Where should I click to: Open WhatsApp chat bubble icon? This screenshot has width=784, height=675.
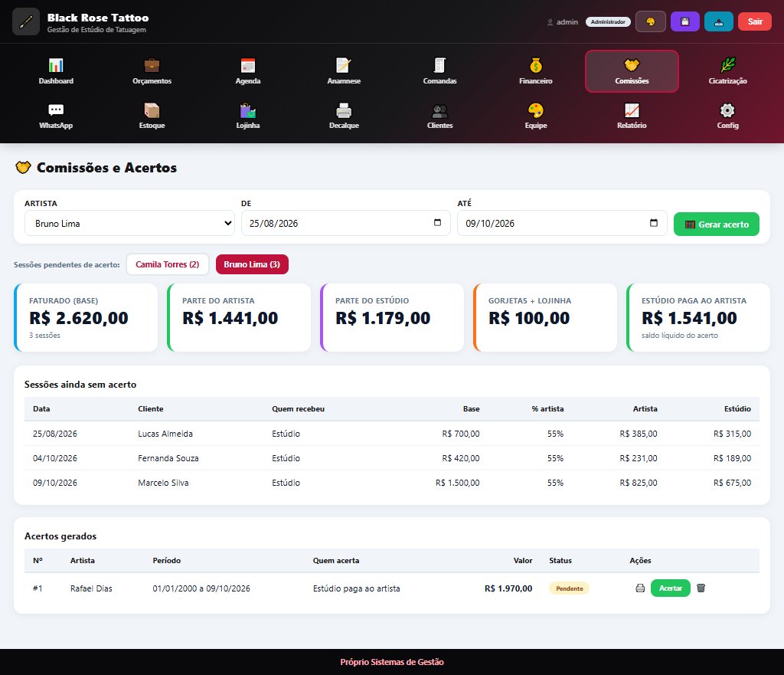[56, 110]
